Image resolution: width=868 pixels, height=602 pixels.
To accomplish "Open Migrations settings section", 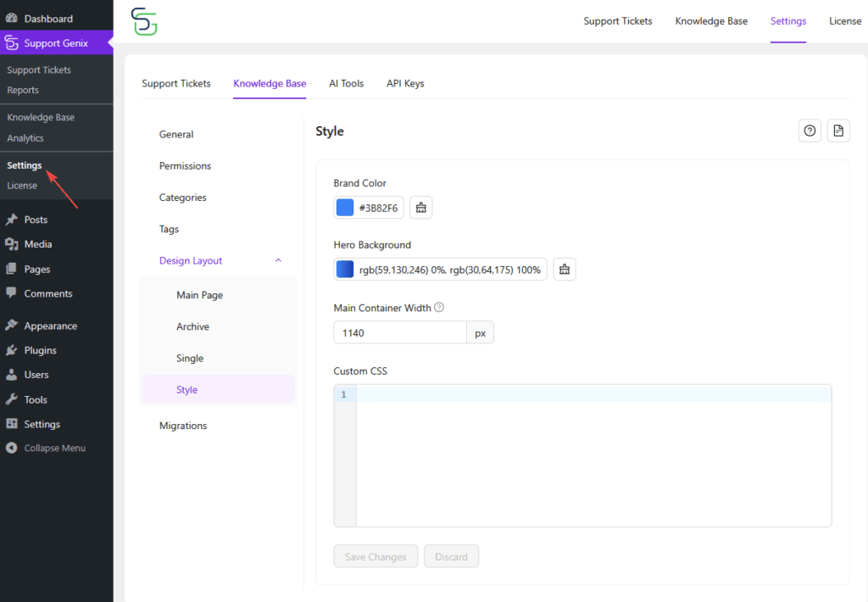I will click(183, 426).
